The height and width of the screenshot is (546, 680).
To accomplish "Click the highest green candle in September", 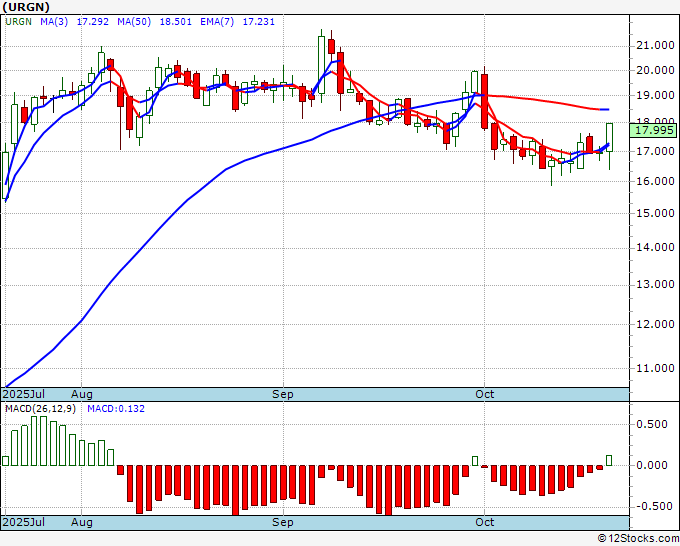I will 321,65.
